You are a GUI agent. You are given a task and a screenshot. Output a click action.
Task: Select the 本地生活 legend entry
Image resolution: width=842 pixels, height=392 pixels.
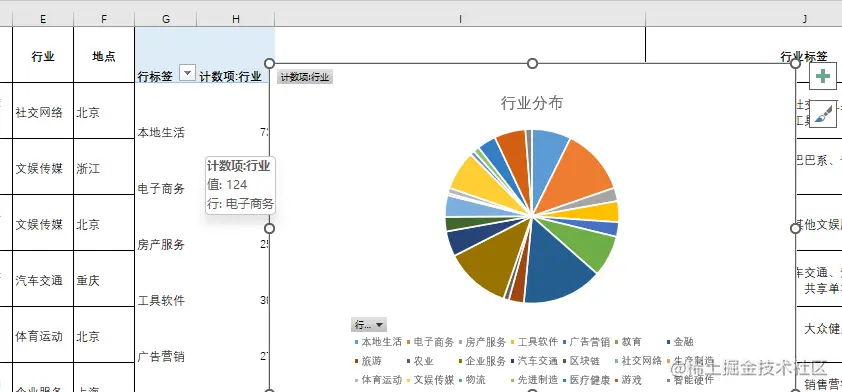click(x=378, y=342)
